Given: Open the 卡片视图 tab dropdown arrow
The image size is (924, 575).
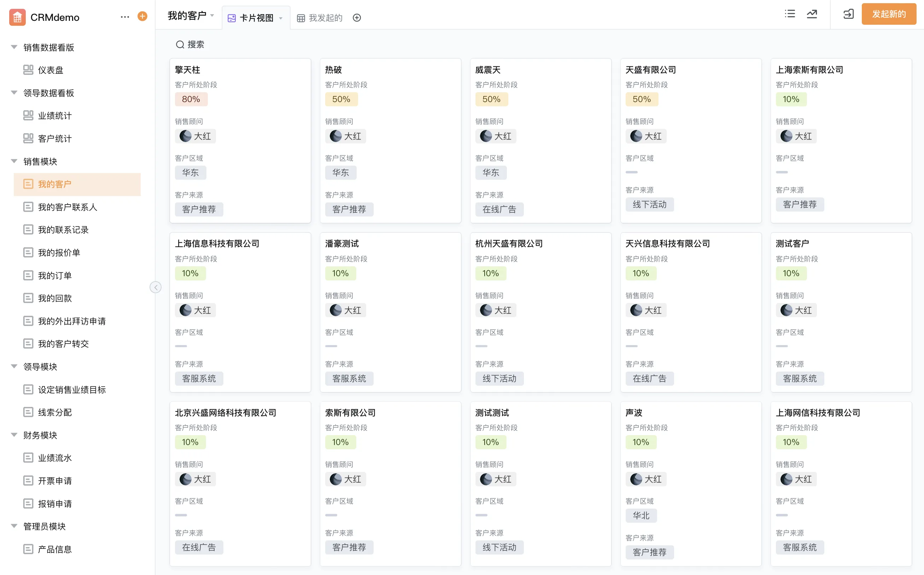Looking at the screenshot, I should point(281,18).
